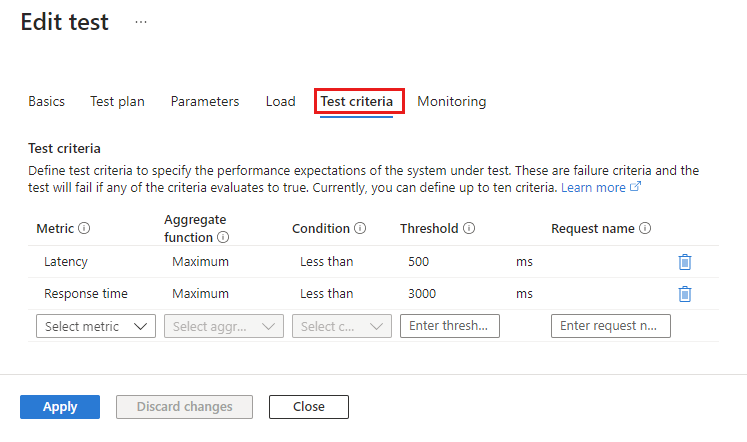Click the Condition info icon
747x442 pixels.
360,228
